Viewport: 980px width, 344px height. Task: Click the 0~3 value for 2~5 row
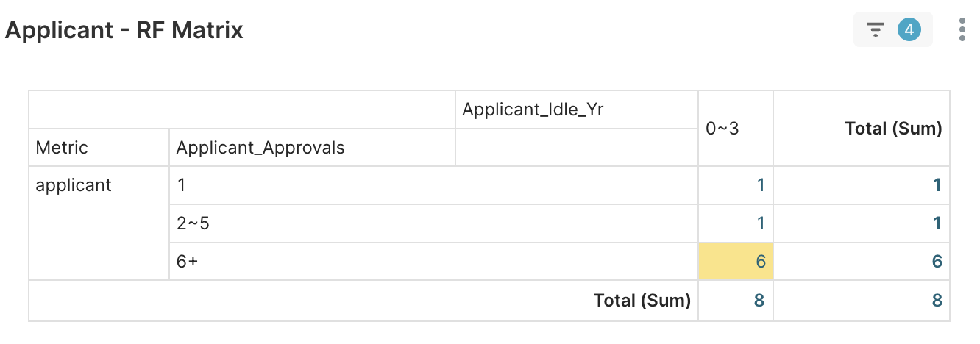(760, 223)
